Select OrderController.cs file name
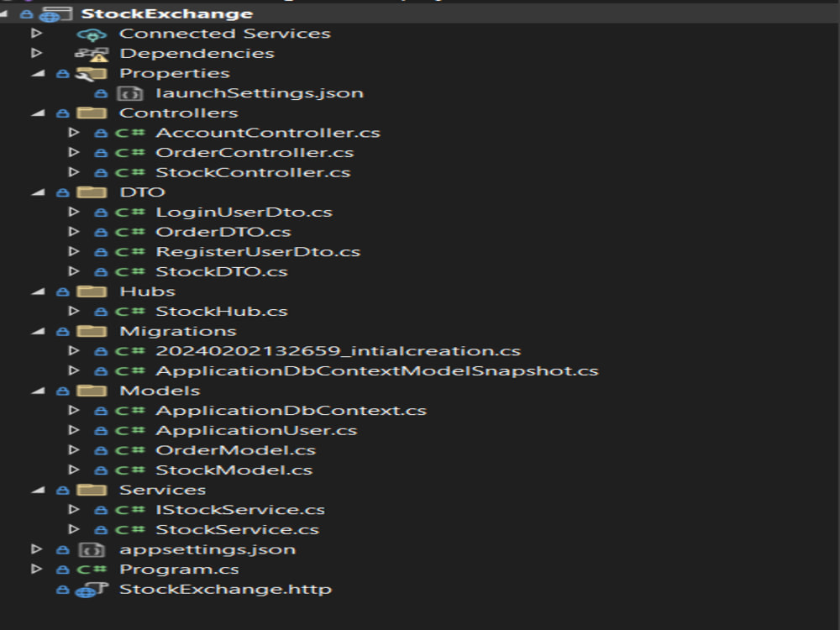 click(x=255, y=153)
